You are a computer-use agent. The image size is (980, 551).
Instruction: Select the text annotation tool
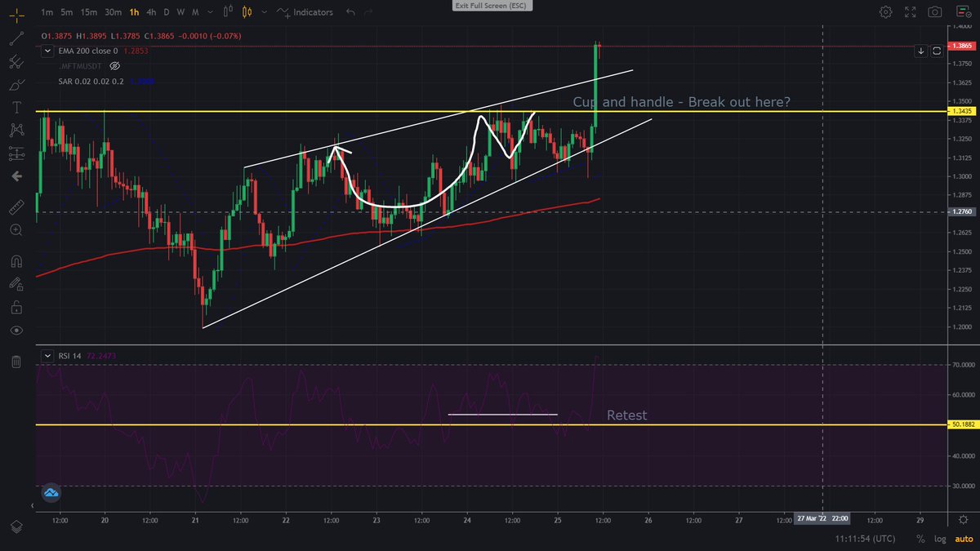(x=16, y=108)
